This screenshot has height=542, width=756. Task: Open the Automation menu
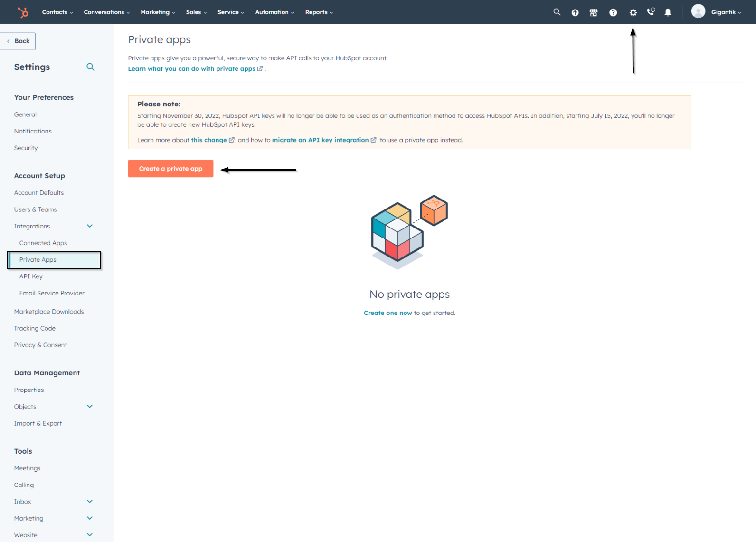click(x=274, y=12)
